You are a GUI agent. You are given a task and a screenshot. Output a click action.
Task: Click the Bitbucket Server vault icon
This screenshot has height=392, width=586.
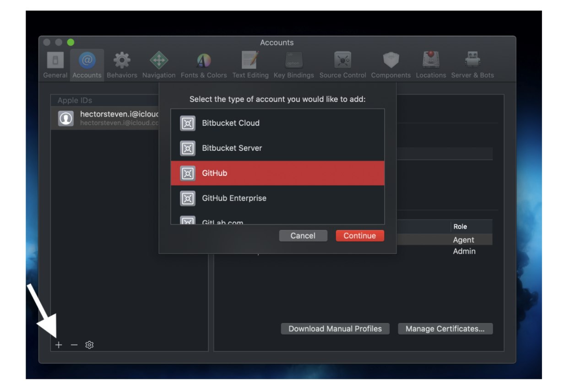(x=188, y=148)
